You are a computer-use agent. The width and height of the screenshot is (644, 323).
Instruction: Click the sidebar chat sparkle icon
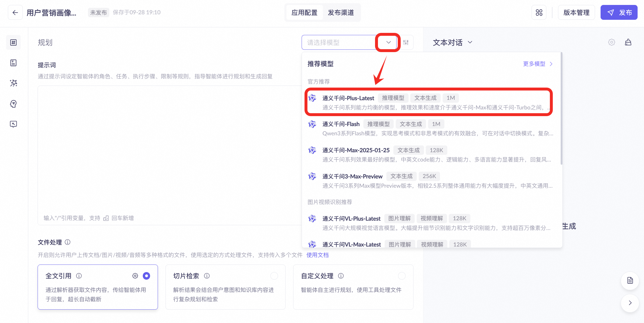(x=13, y=124)
